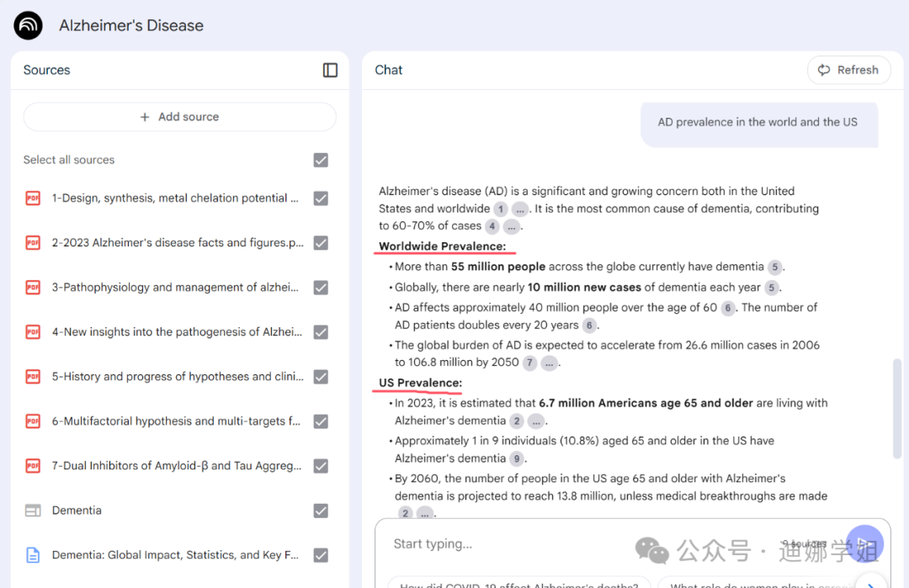Click the document icon of Dementia: Global Impact
The width and height of the screenshot is (909, 588).
pos(33,555)
